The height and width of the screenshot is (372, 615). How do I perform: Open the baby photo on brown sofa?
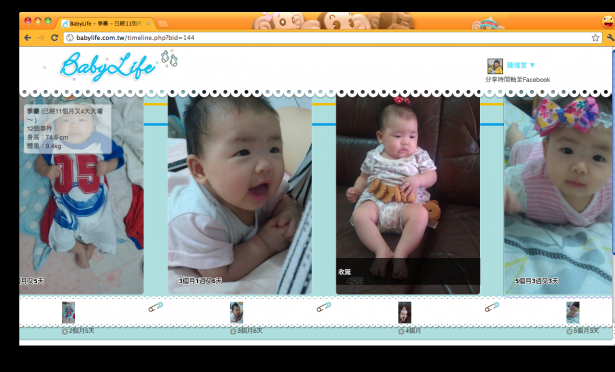(x=408, y=195)
